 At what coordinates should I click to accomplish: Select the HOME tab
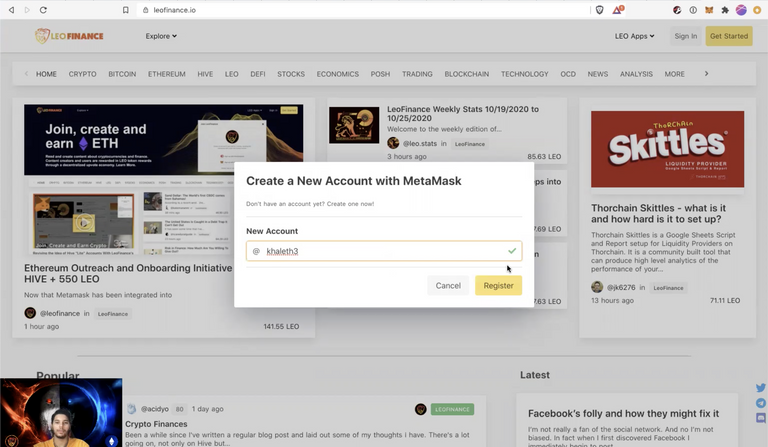click(46, 74)
